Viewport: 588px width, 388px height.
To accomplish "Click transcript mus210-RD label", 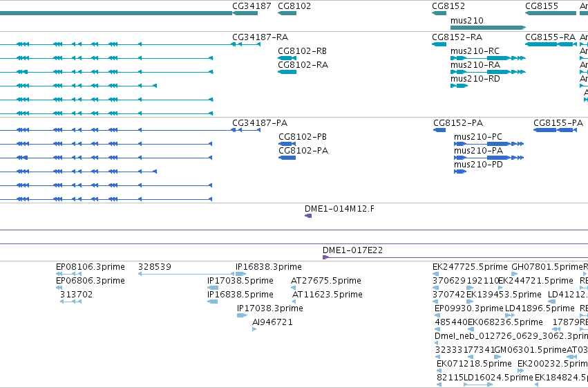I will [x=475, y=79].
